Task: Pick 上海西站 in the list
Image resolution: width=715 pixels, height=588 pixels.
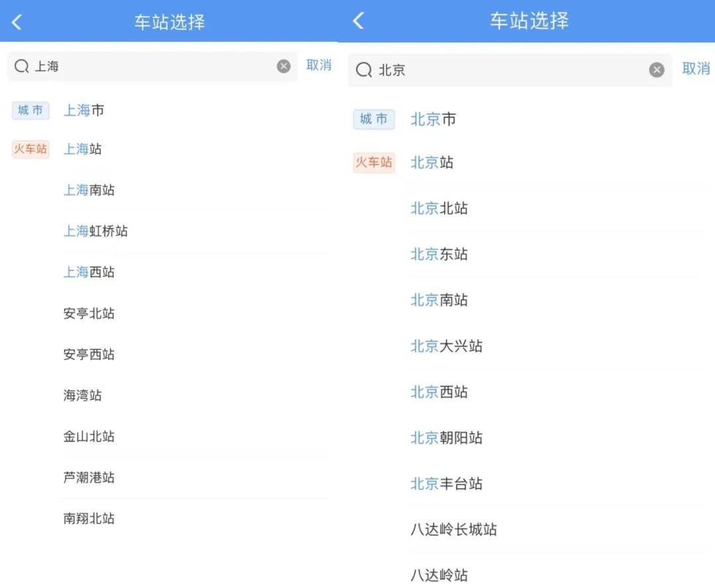Action: (89, 272)
